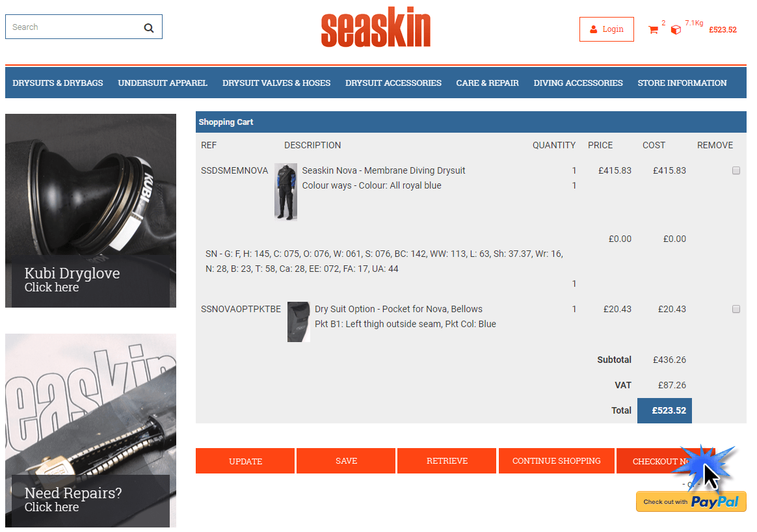Open Drysuits & Drybags menu
The width and height of the screenshot is (757, 532).
click(58, 83)
